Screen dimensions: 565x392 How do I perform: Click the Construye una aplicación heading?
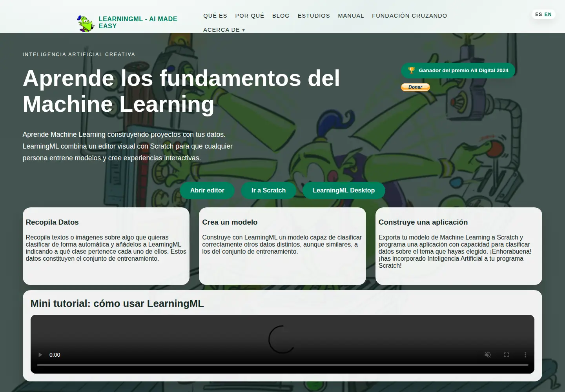click(x=423, y=222)
